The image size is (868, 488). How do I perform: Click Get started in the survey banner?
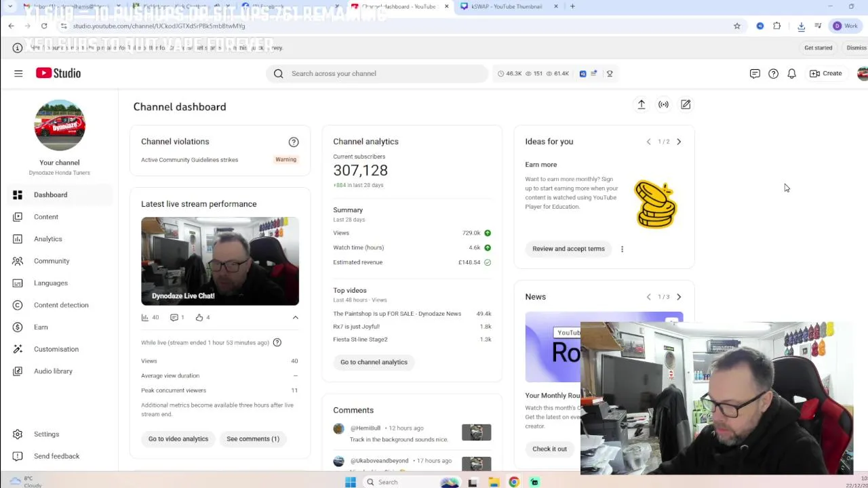click(x=818, y=47)
